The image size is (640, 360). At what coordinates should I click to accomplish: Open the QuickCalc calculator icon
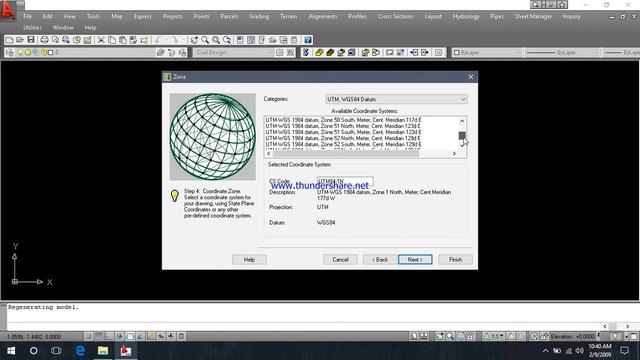[294, 40]
